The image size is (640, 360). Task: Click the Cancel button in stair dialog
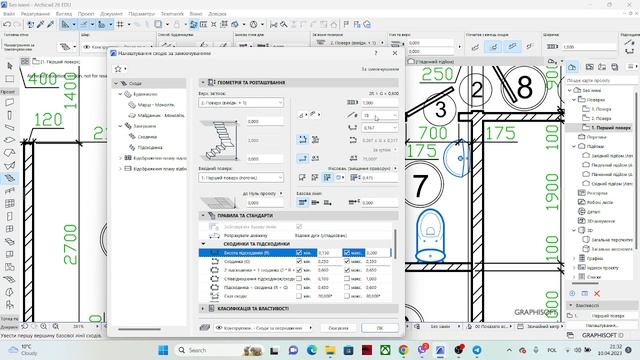[x=338, y=328]
